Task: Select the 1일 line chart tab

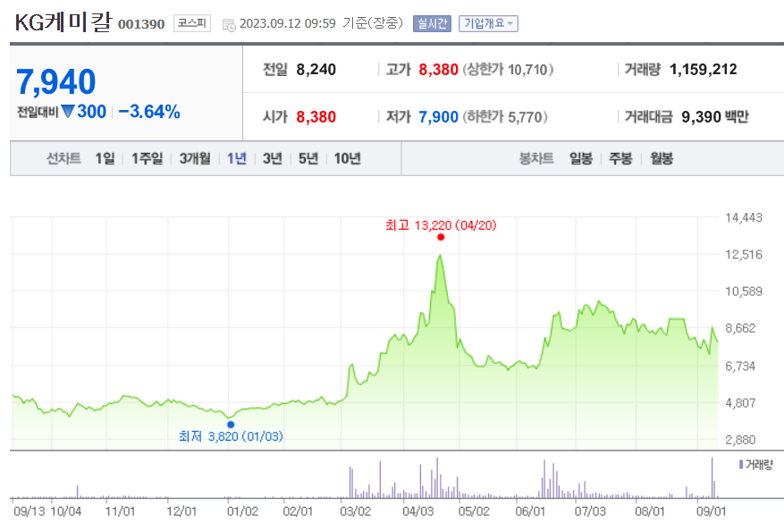Action: point(105,158)
